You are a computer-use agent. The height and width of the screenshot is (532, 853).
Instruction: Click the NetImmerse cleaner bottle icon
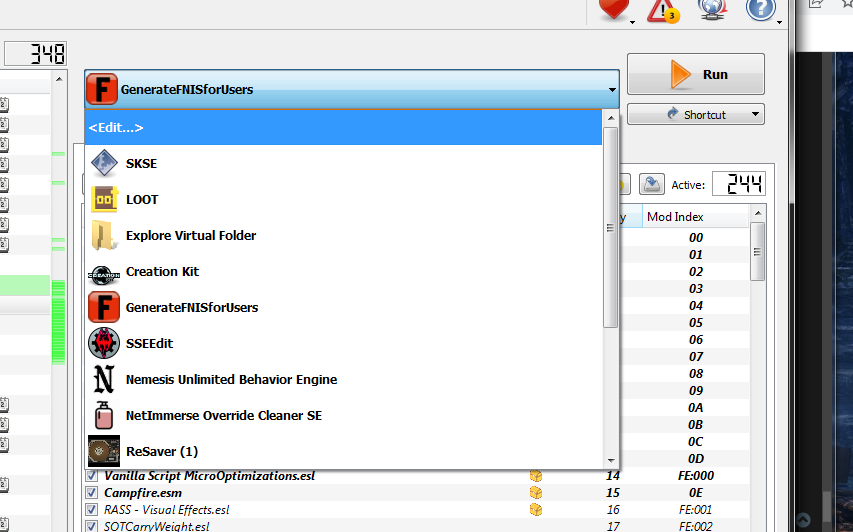[104, 415]
